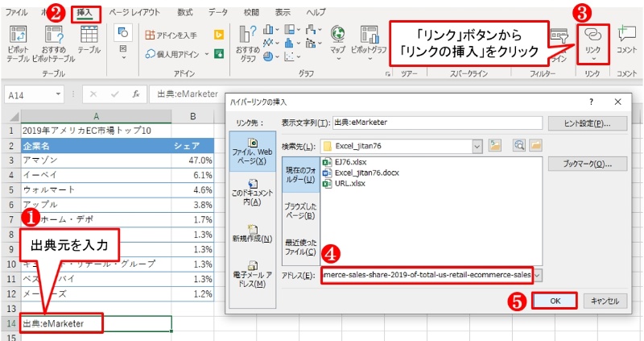This screenshot has height=341, width=644.
Task: Click the 'Up one folder' icon in dialog
Action: point(495,145)
